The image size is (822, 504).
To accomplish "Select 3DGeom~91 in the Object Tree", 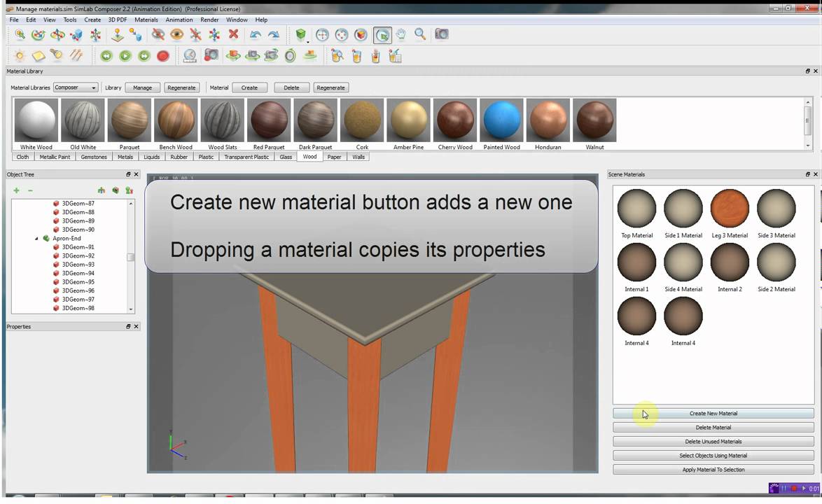I will tap(78, 247).
